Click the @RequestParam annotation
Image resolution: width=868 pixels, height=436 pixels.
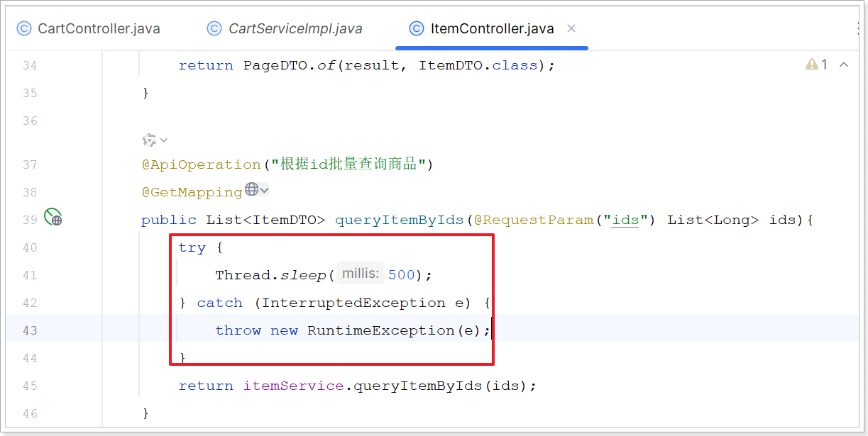[533, 220]
